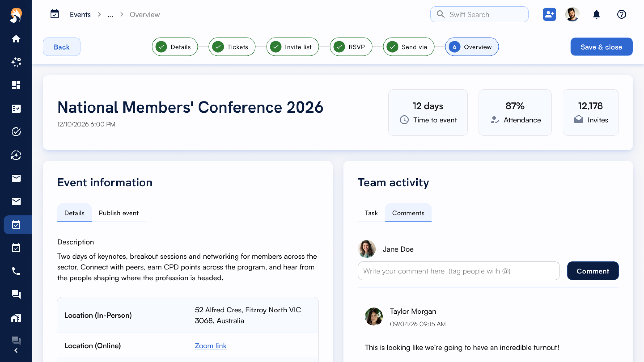Click the add person icon button

(x=549, y=14)
